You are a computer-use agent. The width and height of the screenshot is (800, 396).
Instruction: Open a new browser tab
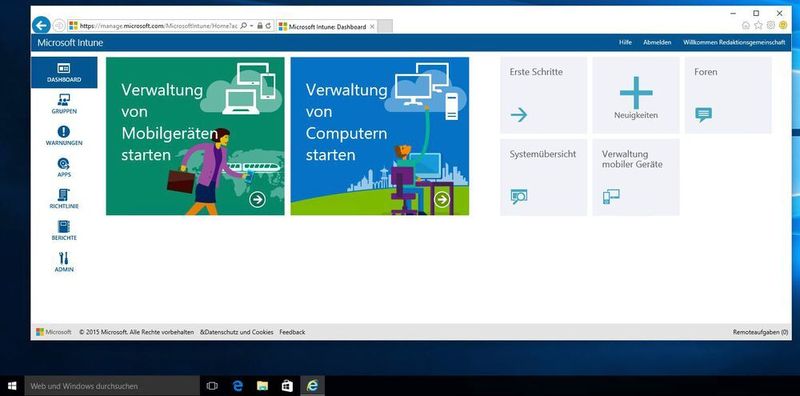[385, 27]
